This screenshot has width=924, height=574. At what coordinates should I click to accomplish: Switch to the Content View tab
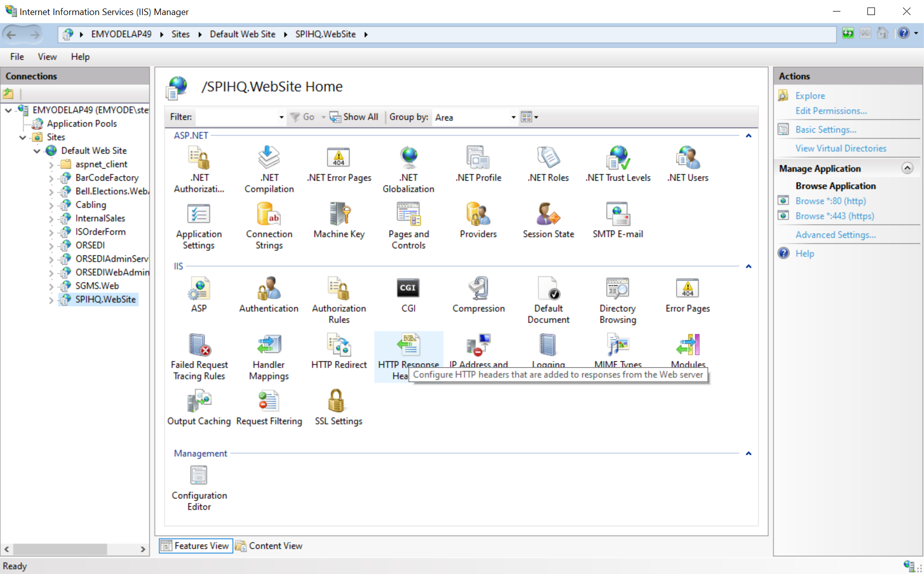[x=275, y=546]
